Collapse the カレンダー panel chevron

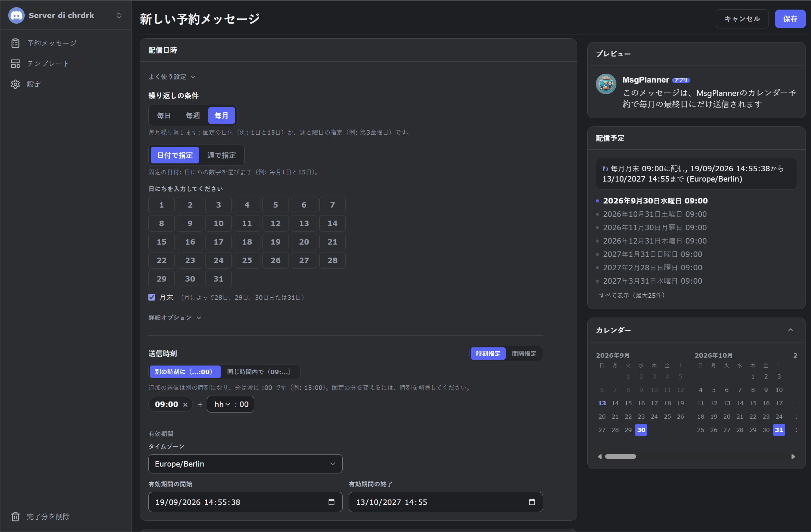790,330
